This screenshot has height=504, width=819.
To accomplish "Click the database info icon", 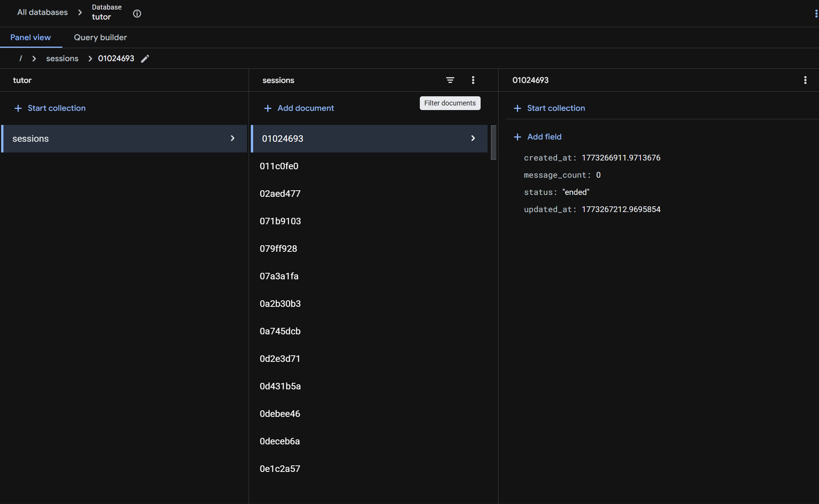I will tap(137, 14).
